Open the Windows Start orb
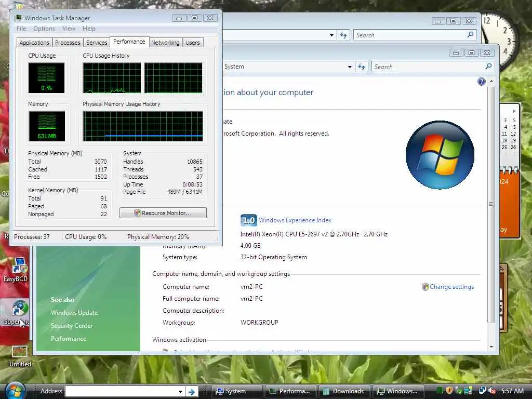Viewport: 532px width, 399px height. (x=15, y=391)
